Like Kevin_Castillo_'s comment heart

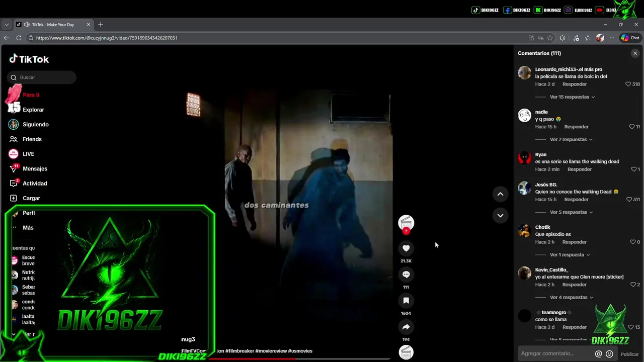click(633, 285)
